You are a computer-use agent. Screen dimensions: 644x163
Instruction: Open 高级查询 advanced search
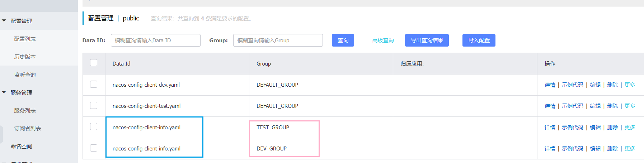(x=383, y=40)
